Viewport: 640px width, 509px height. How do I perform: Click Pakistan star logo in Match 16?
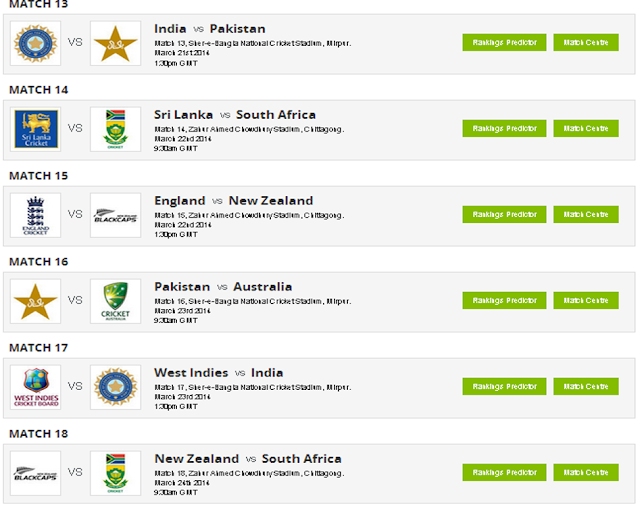(35, 301)
